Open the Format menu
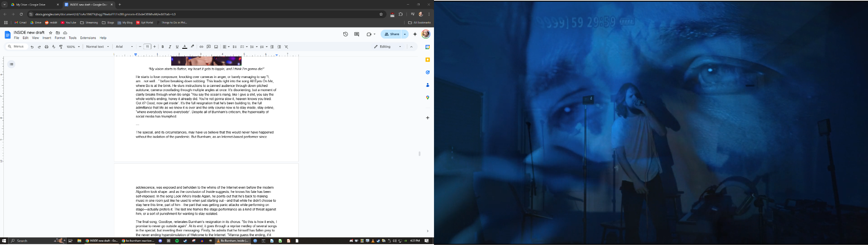 click(60, 38)
